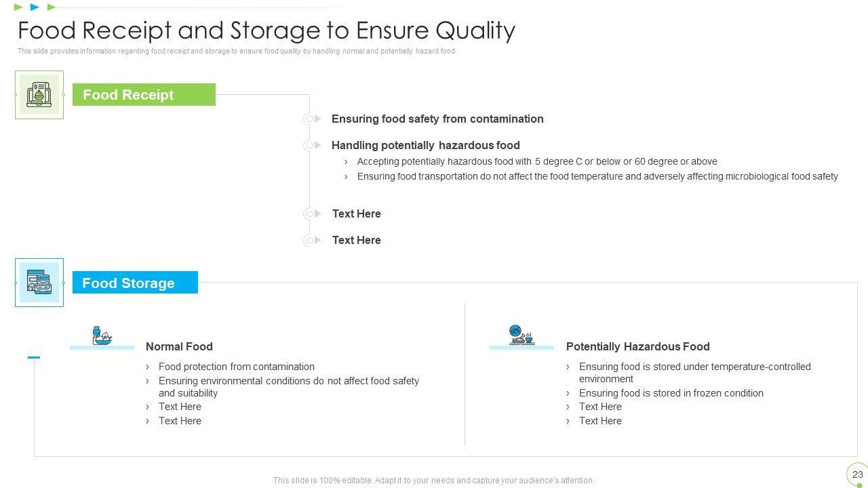The height and width of the screenshot is (488, 868).
Task: Click the Food Storage shelves icon
Action: (39, 283)
